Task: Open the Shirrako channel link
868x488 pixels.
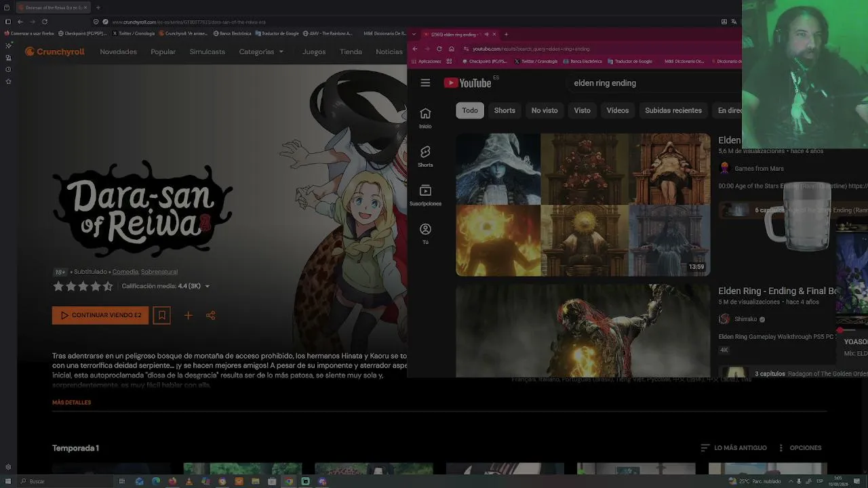Action: [x=746, y=319]
